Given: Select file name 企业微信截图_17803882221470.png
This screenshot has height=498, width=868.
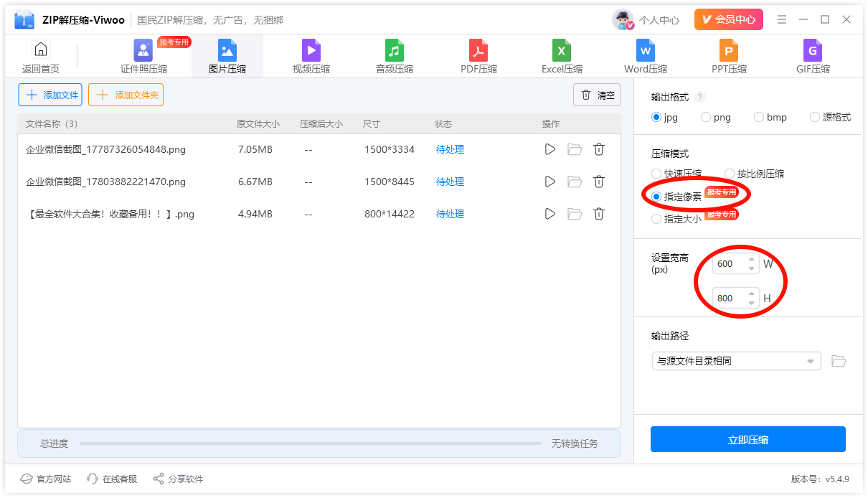Looking at the screenshot, I should pos(106,182).
